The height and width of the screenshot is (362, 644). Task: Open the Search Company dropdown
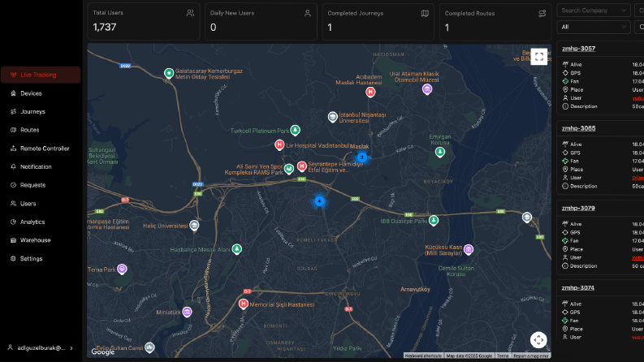tap(594, 11)
